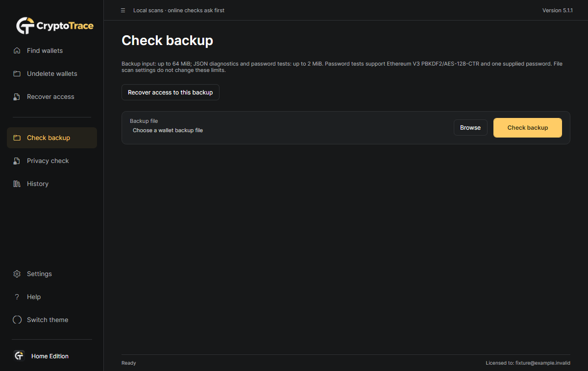
Task: Click the Home Edition logo icon
Action: tap(19, 356)
